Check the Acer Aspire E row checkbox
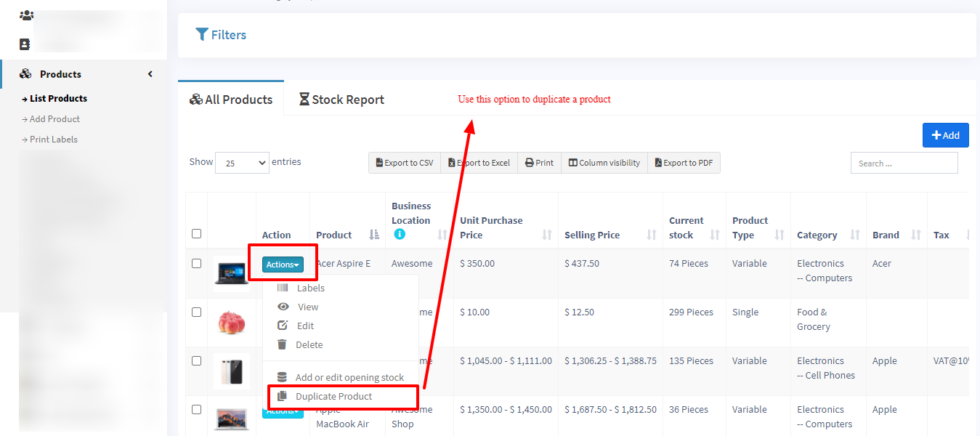980x436 pixels. (196, 264)
